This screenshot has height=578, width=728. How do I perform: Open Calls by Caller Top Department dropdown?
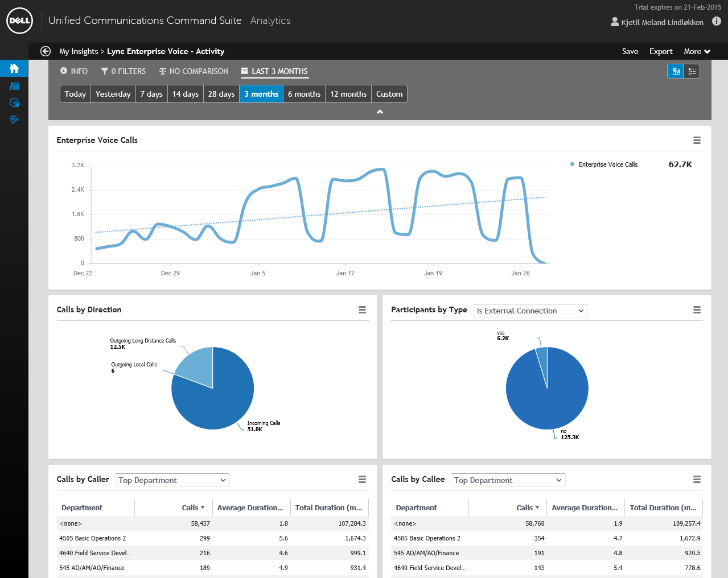coord(172,480)
